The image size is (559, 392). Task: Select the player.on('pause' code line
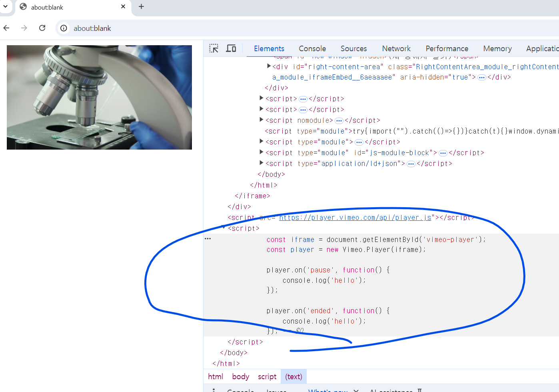[x=328, y=270]
